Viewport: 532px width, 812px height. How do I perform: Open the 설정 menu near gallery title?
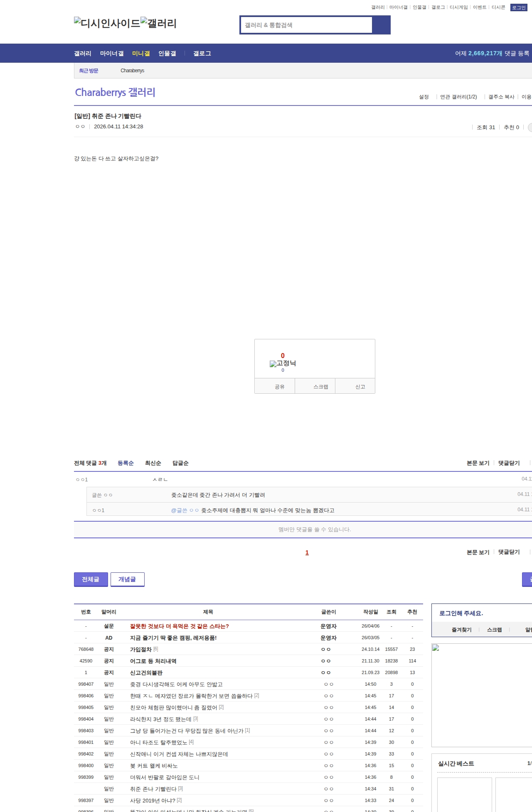point(424,97)
